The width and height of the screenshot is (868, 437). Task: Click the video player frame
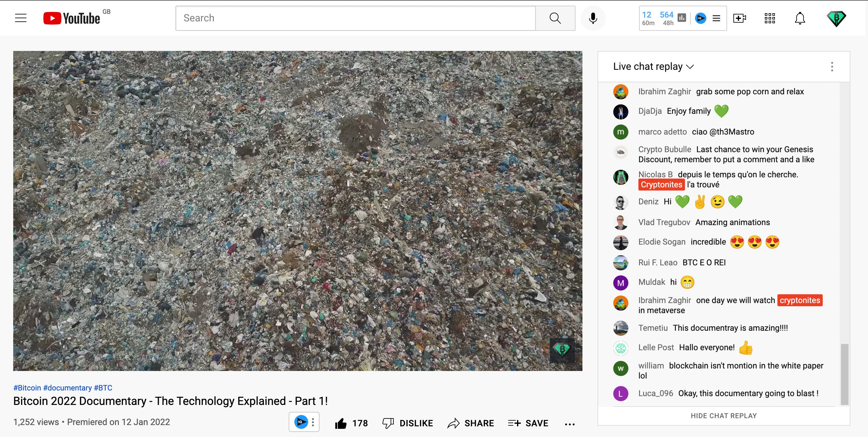(x=298, y=211)
